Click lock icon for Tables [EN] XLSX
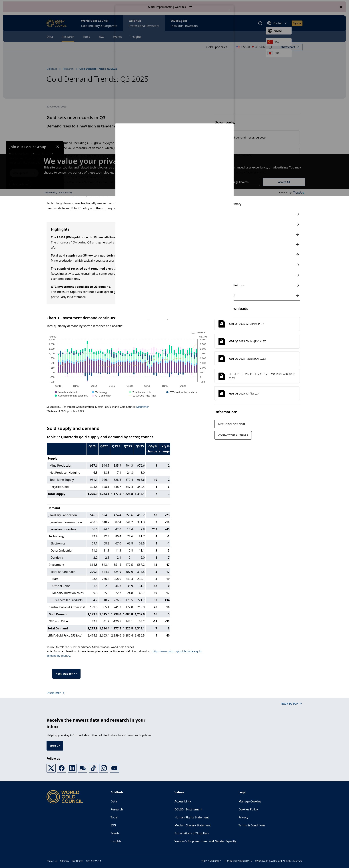349x868 pixels. pyautogui.click(x=222, y=341)
